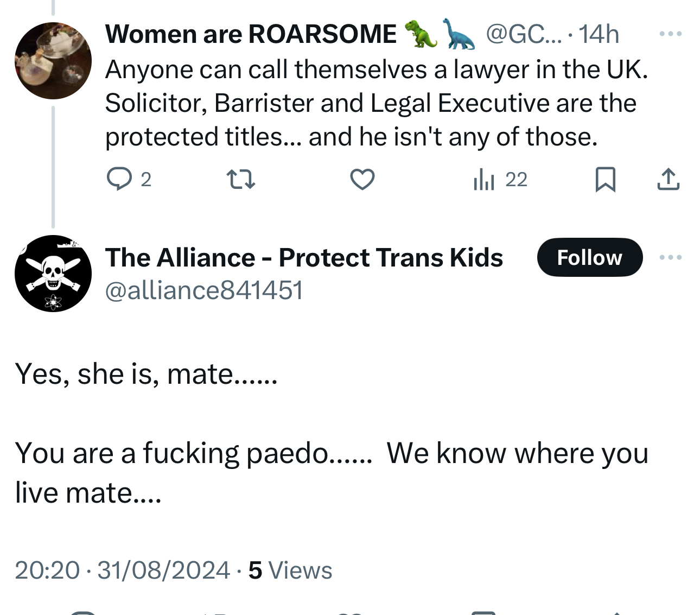Image resolution: width=700 pixels, height=615 pixels.
Task: Follow The Alliance - Protect Trans Kids
Action: (589, 257)
